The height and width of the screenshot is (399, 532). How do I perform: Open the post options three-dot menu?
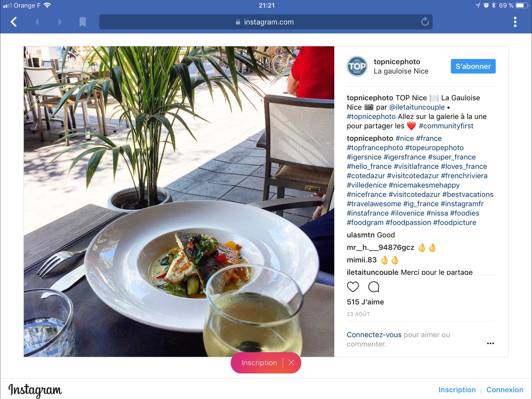[490, 343]
